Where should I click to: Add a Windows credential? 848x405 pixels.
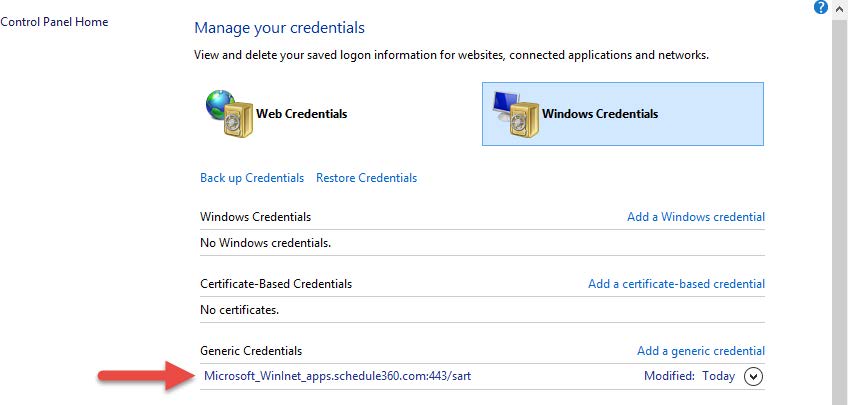[x=695, y=217]
